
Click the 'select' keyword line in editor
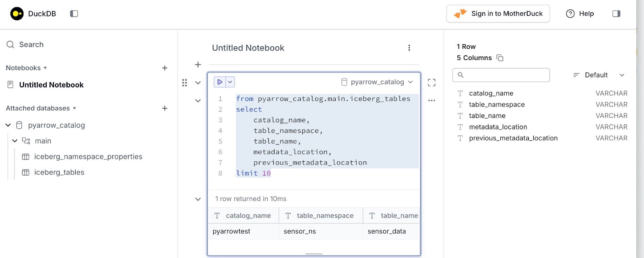[x=249, y=109]
